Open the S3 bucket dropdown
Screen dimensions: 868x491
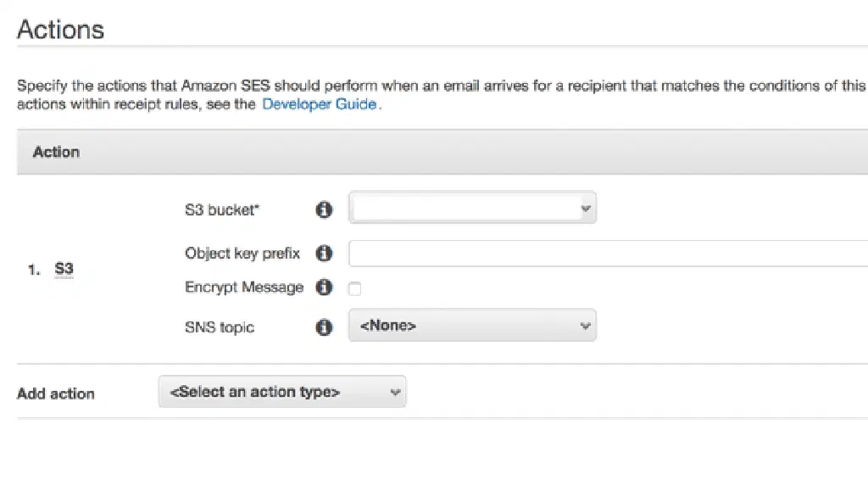(x=472, y=208)
